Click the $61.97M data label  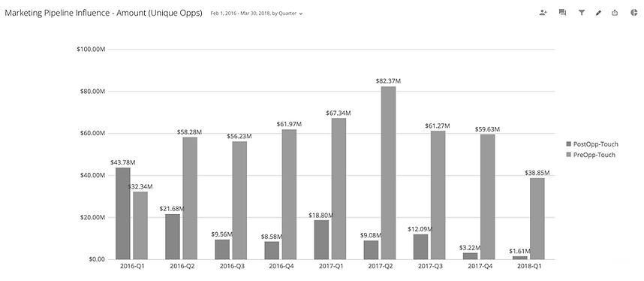coord(289,124)
